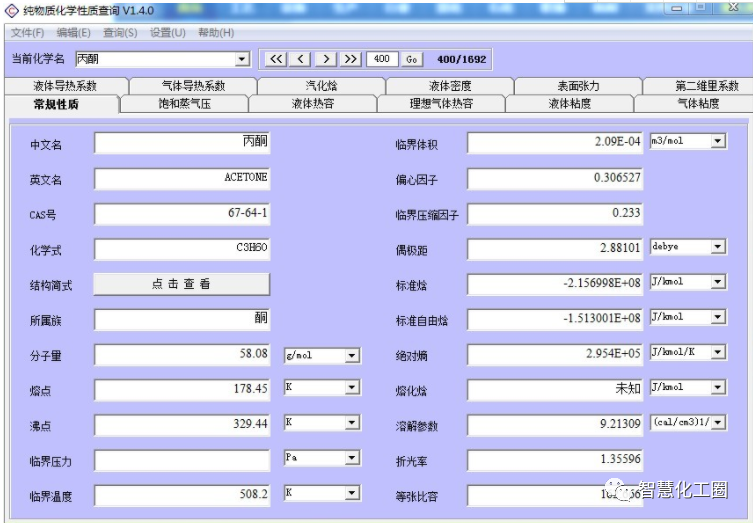
Task: Open the 分子量 g/mol unit dropdown
Action: point(352,355)
